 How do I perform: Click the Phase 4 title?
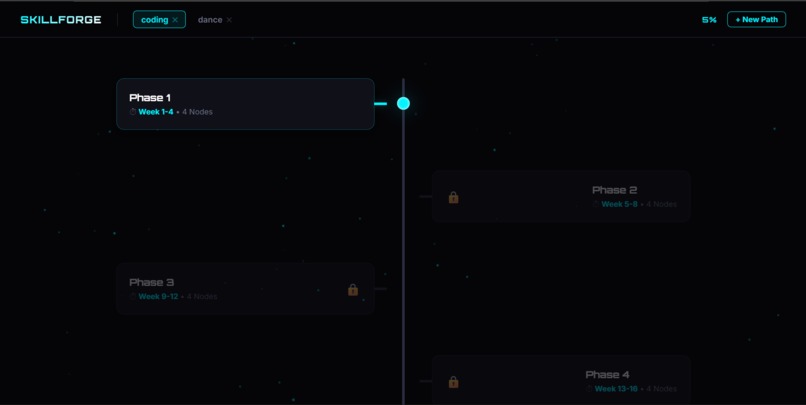pyautogui.click(x=607, y=375)
